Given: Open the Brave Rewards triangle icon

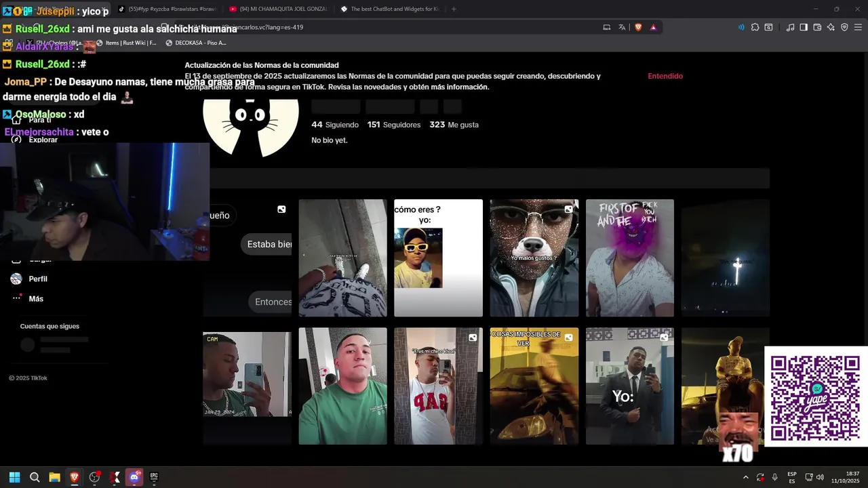Looking at the screenshot, I should [x=653, y=27].
